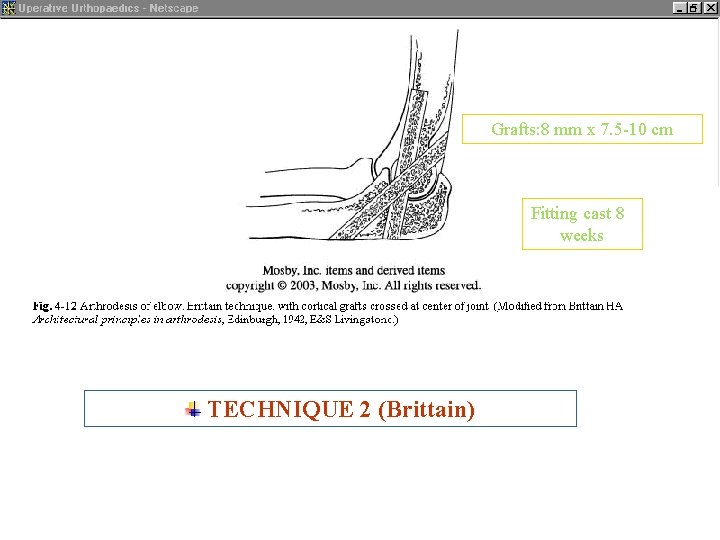720x540 pixels.
Task: Click the elbow arthrodesis illustration
Action: click(352, 135)
